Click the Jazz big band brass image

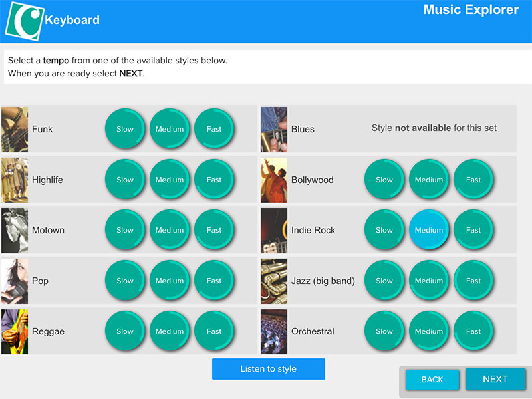coord(274,281)
